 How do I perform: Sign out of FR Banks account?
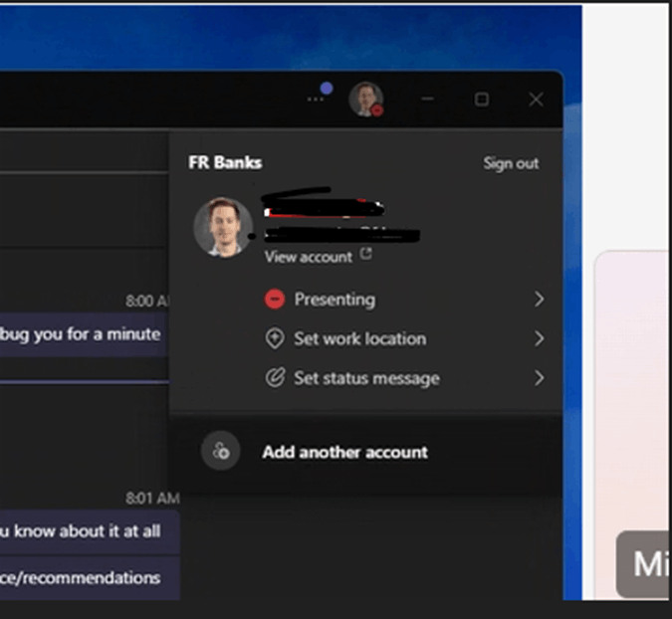[x=511, y=163]
